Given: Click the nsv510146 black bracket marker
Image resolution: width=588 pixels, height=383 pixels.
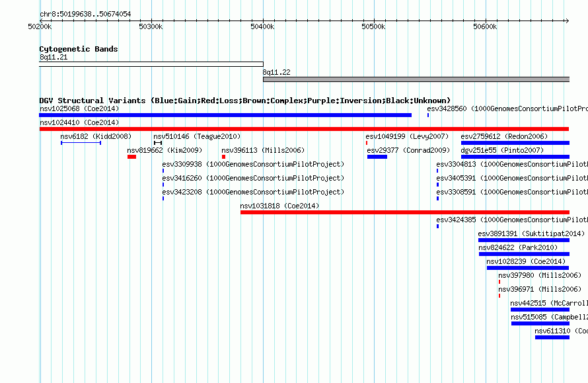Looking at the screenshot, I should pyautogui.click(x=158, y=143).
